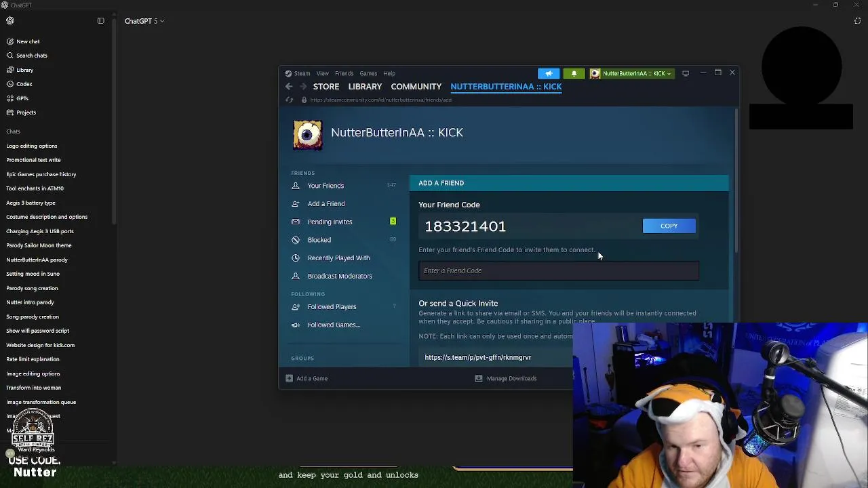Open the Help menu in Steam

[x=389, y=73]
